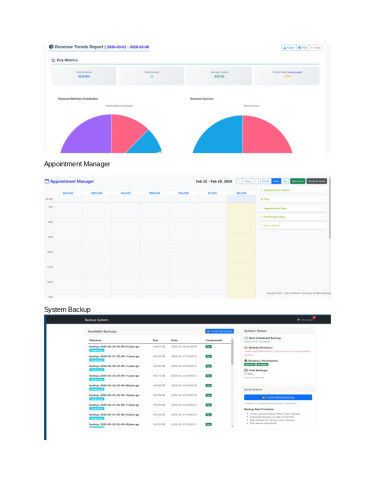Click the dark gray calendar mode button
Screen dimensions: 375x485
point(317,181)
